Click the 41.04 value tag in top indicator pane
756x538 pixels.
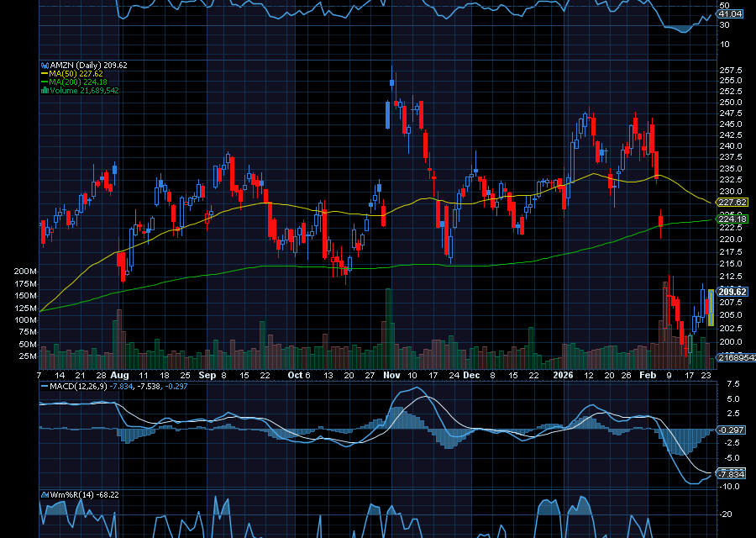click(728, 14)
